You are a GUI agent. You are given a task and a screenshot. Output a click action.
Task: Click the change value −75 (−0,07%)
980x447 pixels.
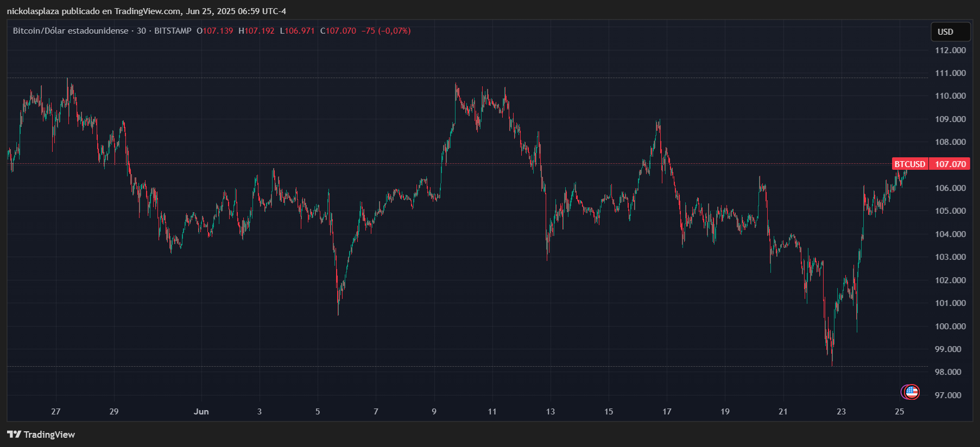point(386,31)
